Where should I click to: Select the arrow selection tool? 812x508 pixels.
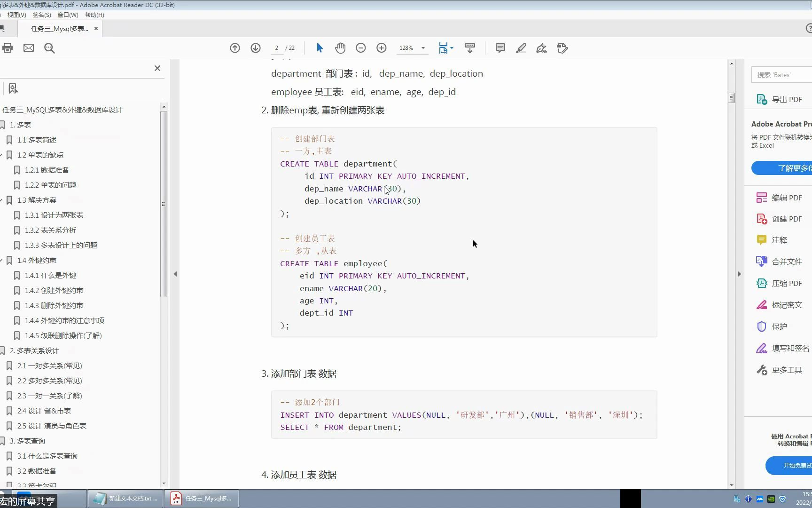click(320, 48)
